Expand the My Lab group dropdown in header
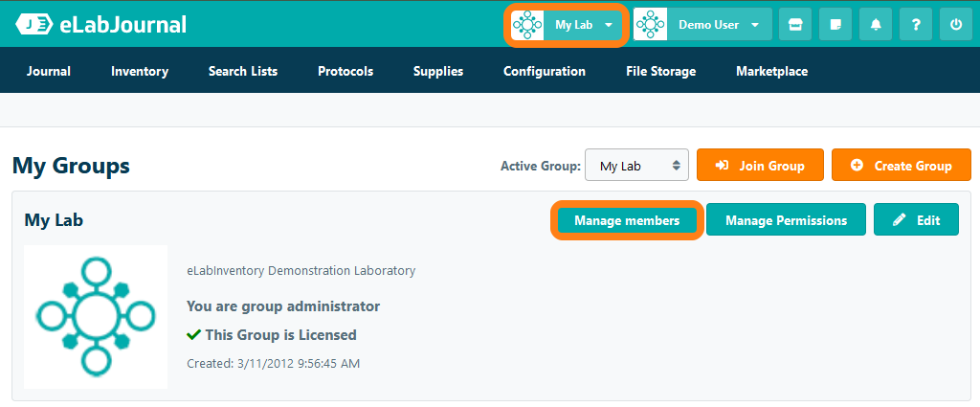 point(608,25)
